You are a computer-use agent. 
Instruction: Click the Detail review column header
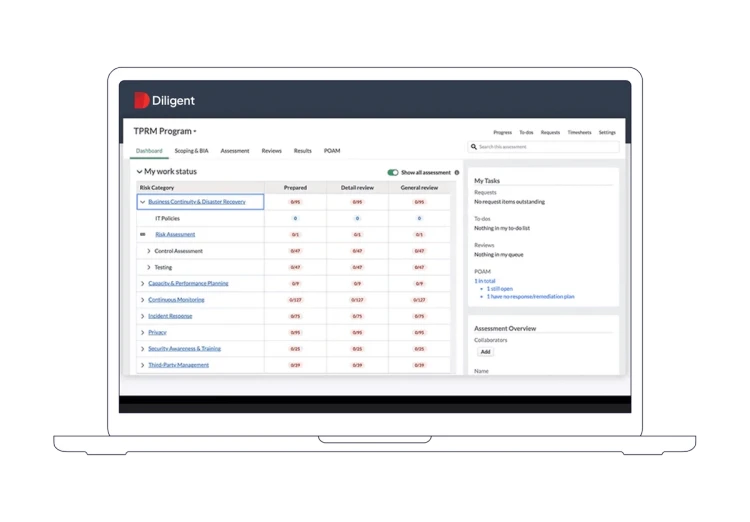tap(357, 188)
